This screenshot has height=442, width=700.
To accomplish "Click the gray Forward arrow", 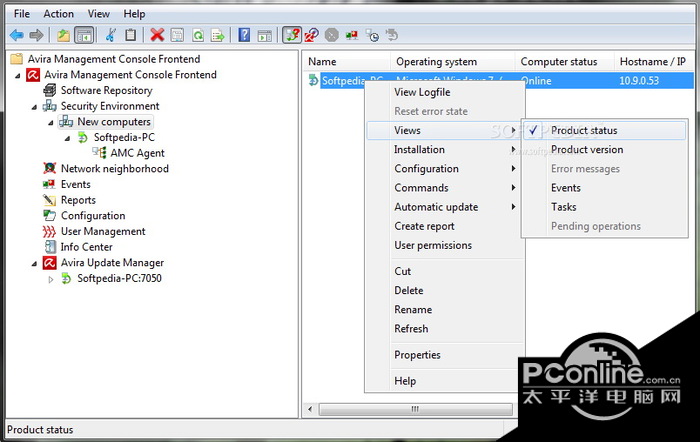I will click(36, 35).
